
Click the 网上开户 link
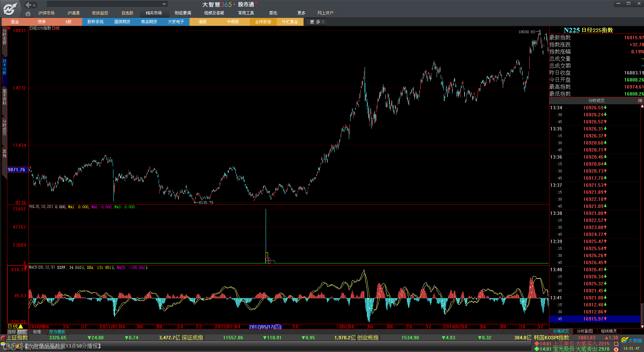(325, 13)
